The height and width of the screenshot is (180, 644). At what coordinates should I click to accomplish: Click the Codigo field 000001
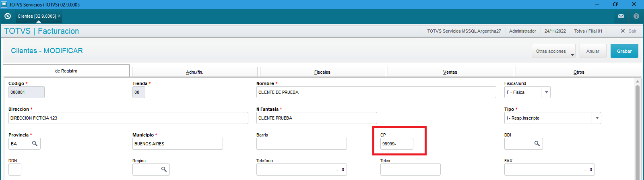tap(27, 92)
